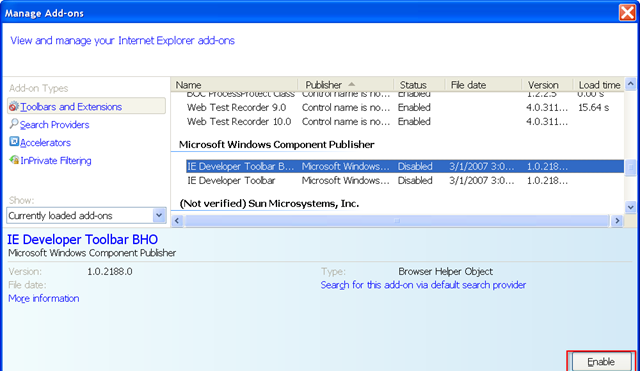Viewport: 640px width, 371px height.
Task: Click the horizontal scrollbar left arrow
Action: click(177, 221)
